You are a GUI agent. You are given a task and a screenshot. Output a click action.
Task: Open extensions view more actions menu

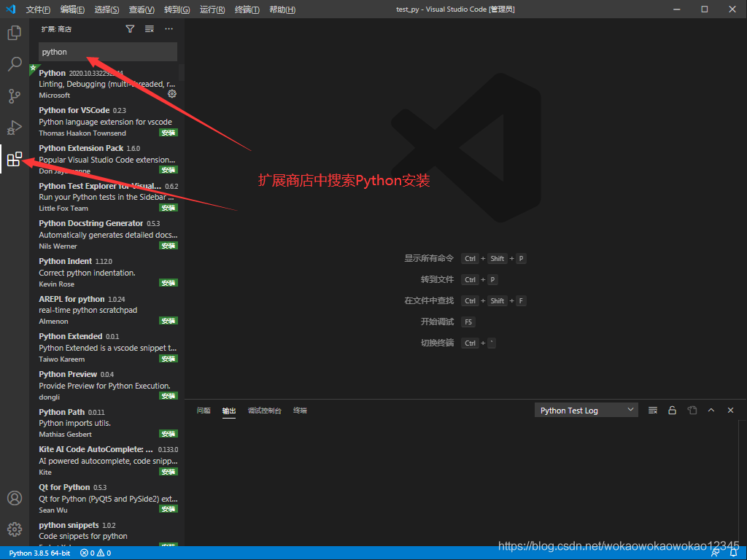click(x=169, y=29)
